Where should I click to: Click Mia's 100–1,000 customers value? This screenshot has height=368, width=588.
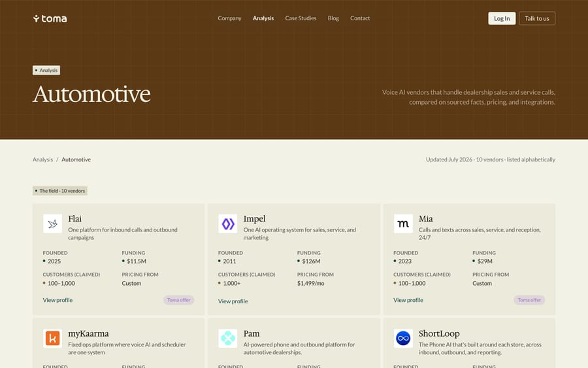tap(412, 283)
